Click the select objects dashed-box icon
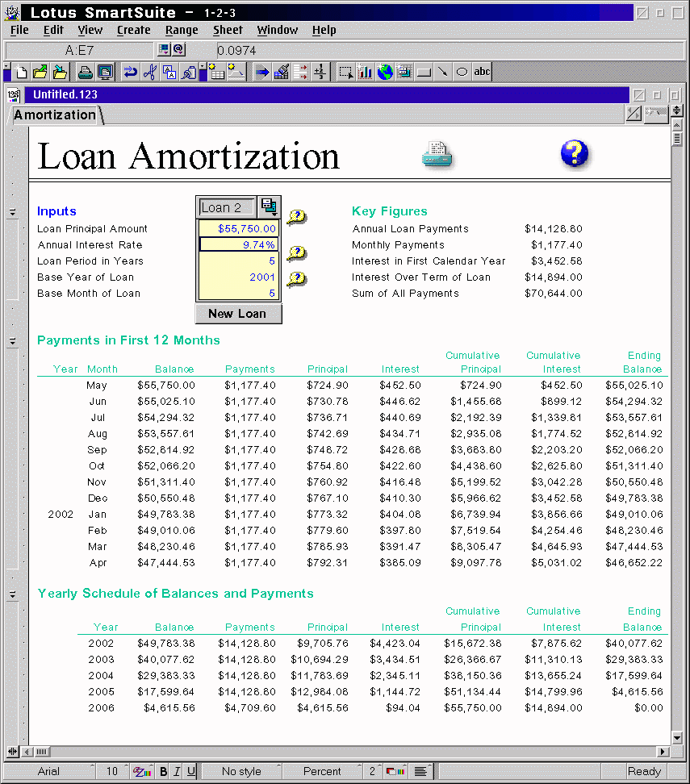The width and height of the screenshot is (690, 784). (x=345, y=73)
